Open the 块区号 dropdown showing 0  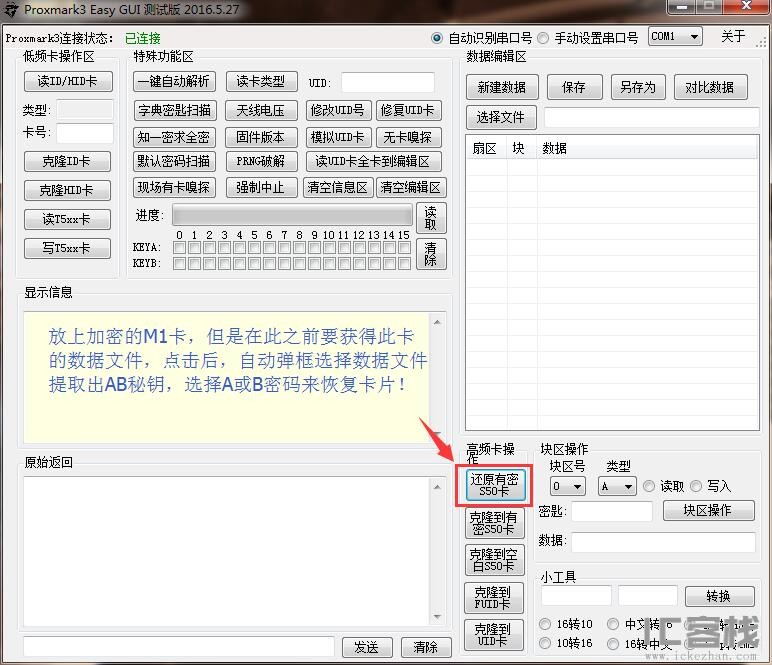(x=568, y=486)
